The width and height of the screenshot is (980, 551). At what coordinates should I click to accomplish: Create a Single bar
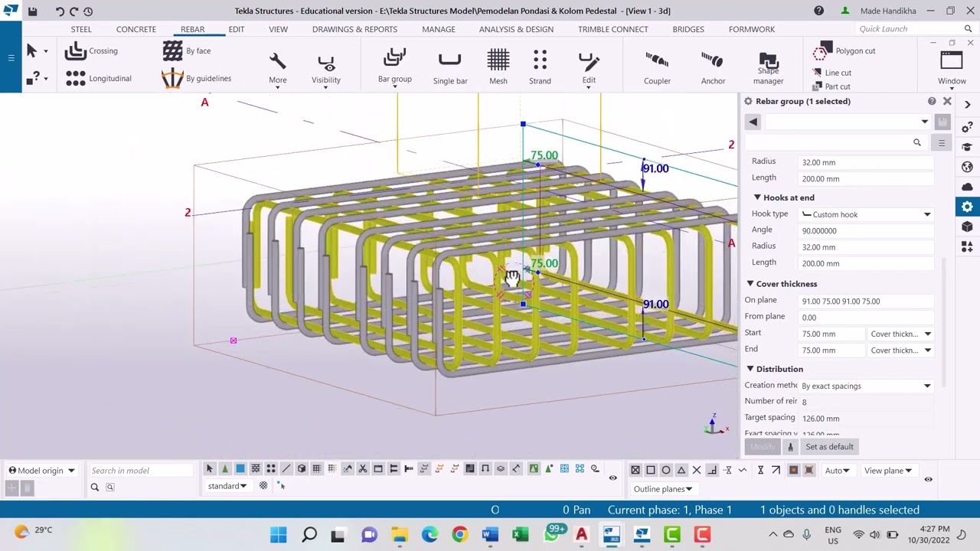click(x=450, y=67)
